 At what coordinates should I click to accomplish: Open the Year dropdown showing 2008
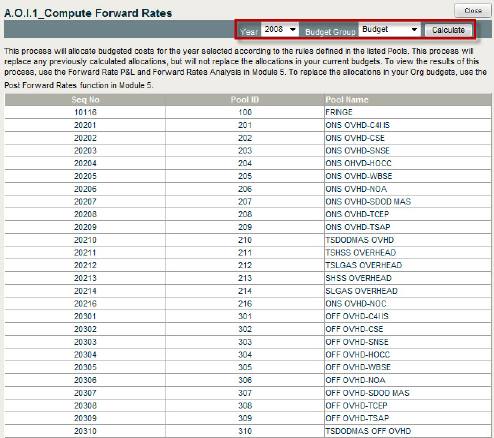280,30
